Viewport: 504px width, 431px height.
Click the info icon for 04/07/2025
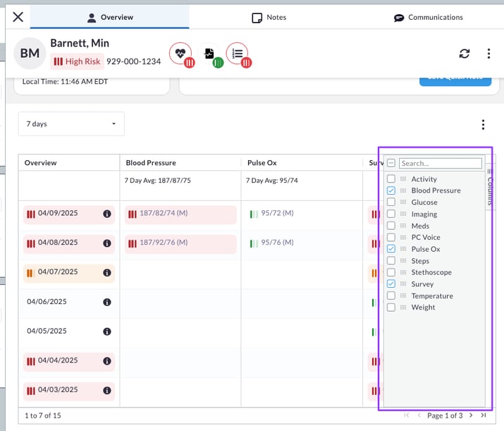[x=107, y=273]
